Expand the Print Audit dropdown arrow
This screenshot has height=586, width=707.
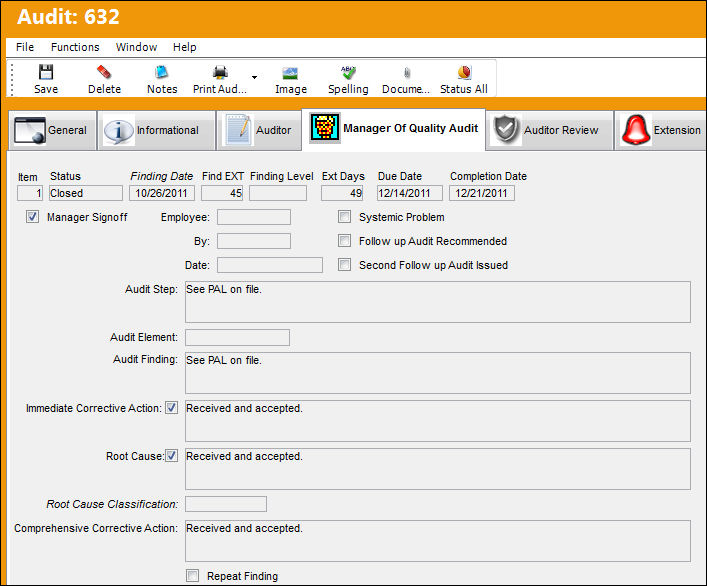[x=254, y=78]
